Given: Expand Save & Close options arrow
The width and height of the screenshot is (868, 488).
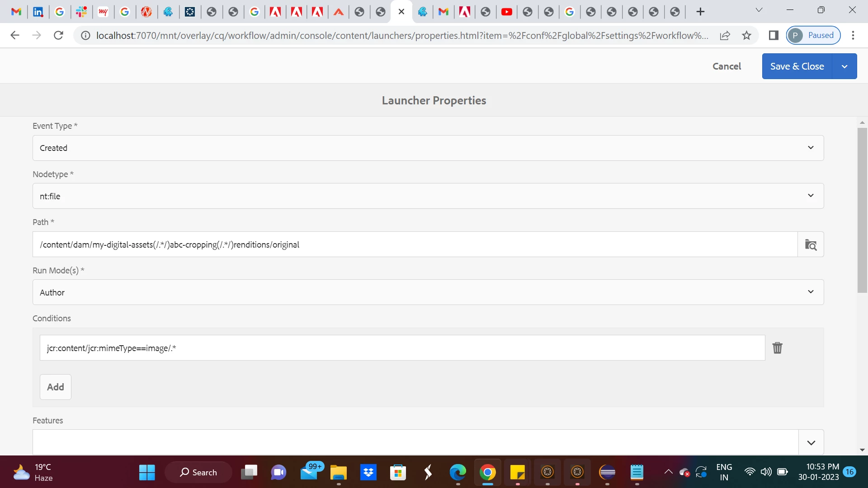Looking at the screenshot, I should [x=844, y=66].
